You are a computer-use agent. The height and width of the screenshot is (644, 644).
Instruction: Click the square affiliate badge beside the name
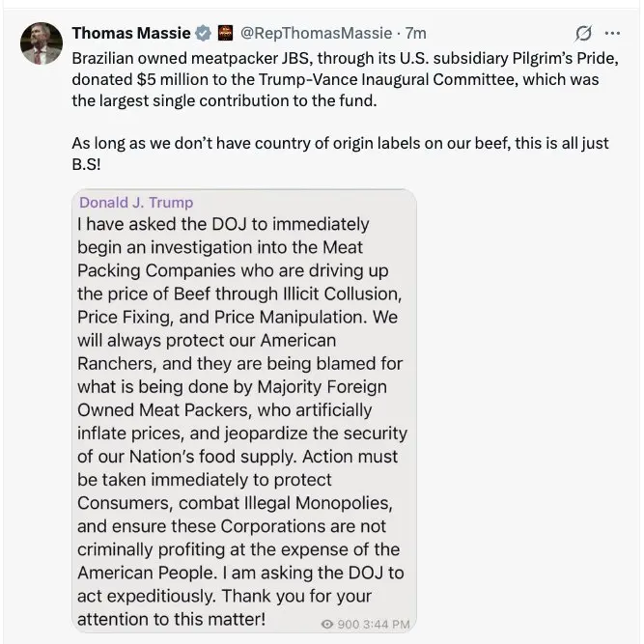pyautogui.click(x=225, y=34)
